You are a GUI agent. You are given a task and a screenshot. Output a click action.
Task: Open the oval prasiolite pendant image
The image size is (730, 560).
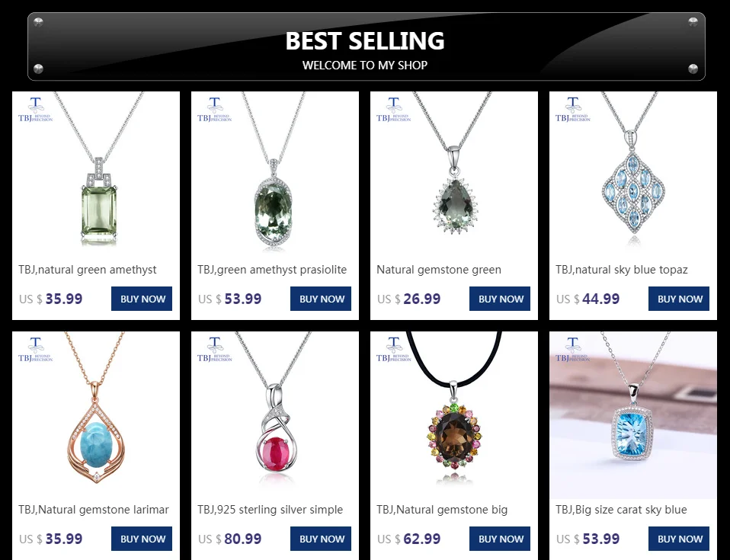[275, 175]
